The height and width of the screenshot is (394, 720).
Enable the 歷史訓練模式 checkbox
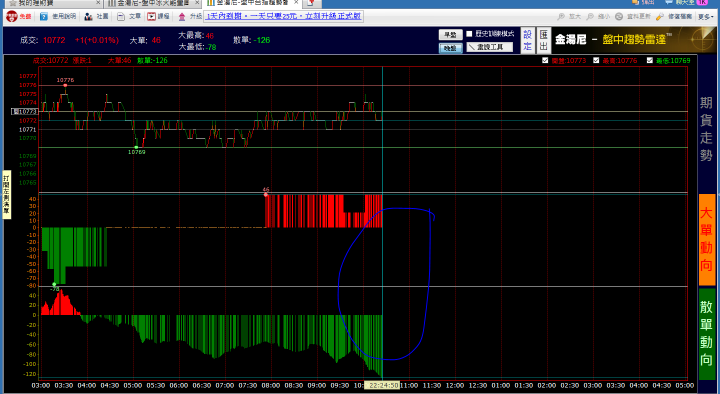tap(469, 34)
